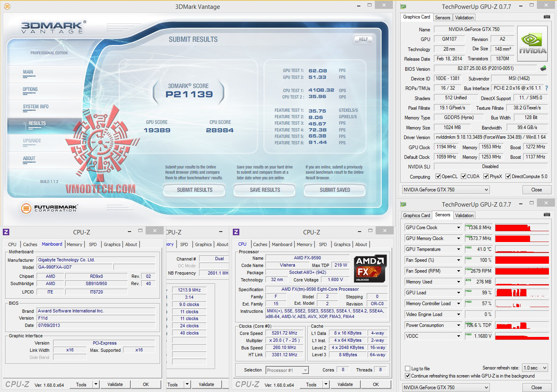The width and height of the screenshot is (557, 392).
Task: Click the BIOS save icon beside BIOS Version
Action: 543,68
